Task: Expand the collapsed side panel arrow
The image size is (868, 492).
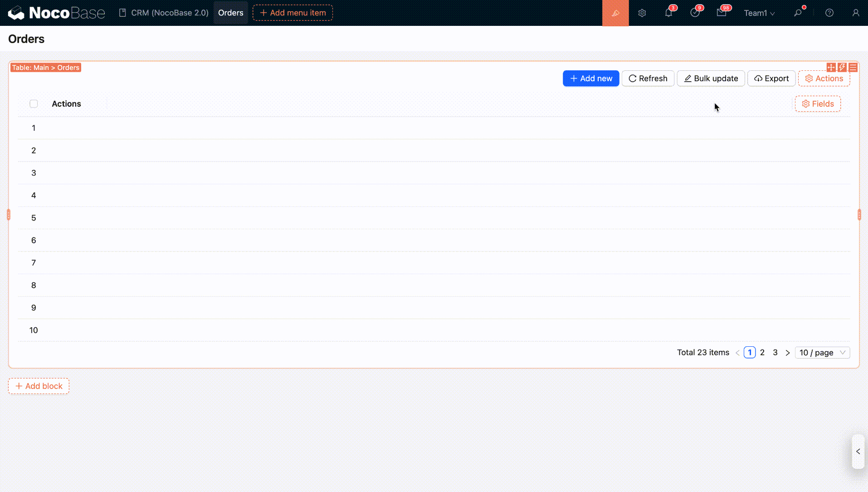Action: click(x=858, y=451)
